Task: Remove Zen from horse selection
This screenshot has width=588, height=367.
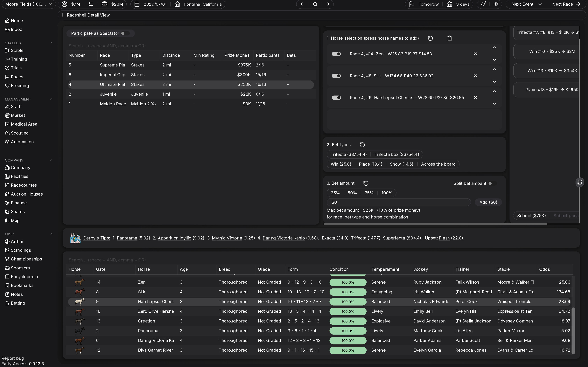Action: (475, 54)
